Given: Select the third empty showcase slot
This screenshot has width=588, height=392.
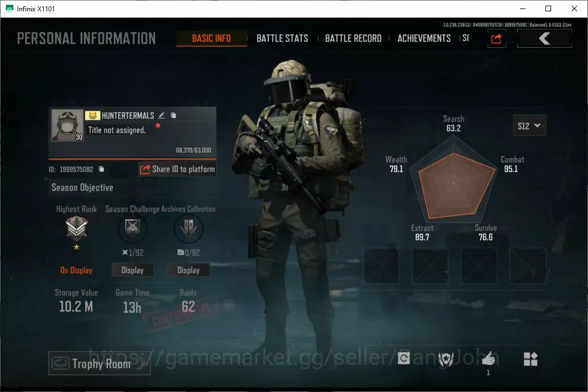Looking at the screenshot, I should [x=479, y=265].
